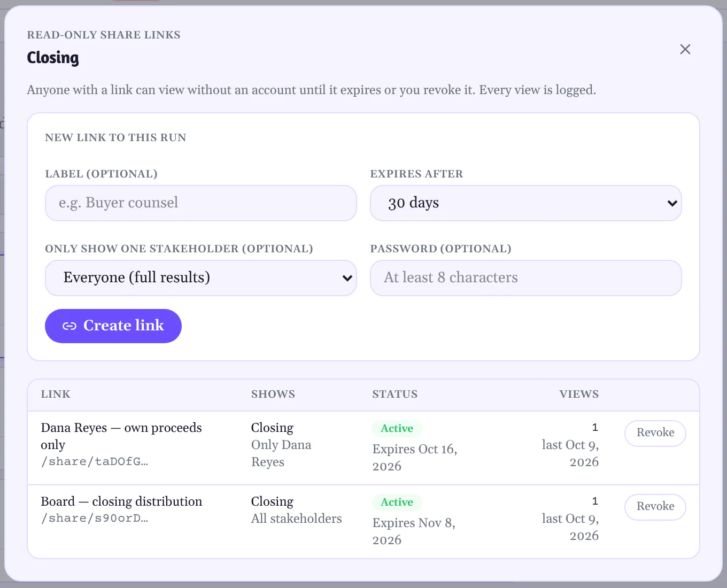This screenshot has width=727, height=588.
Task: Revoke the Board closing distribution link
Action: [655, 507]
